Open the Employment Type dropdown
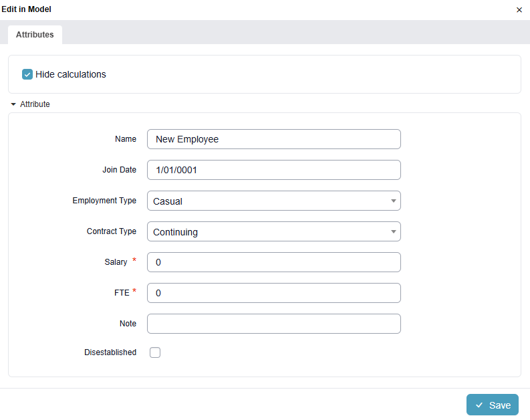 274,201
